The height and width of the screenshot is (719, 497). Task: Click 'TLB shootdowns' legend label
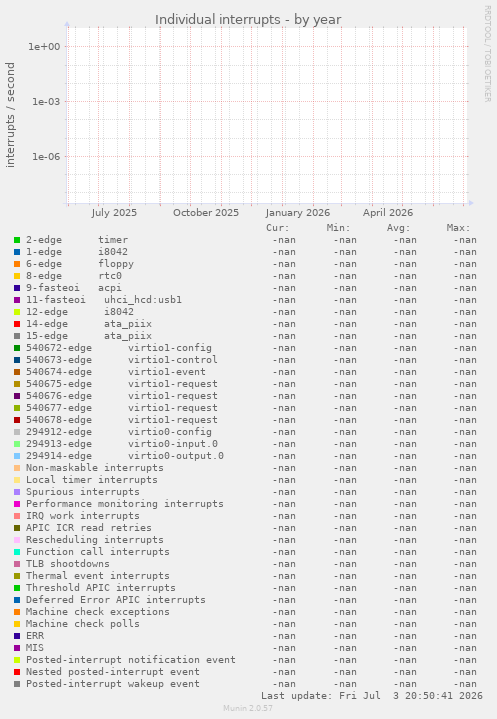coord(67,564)
